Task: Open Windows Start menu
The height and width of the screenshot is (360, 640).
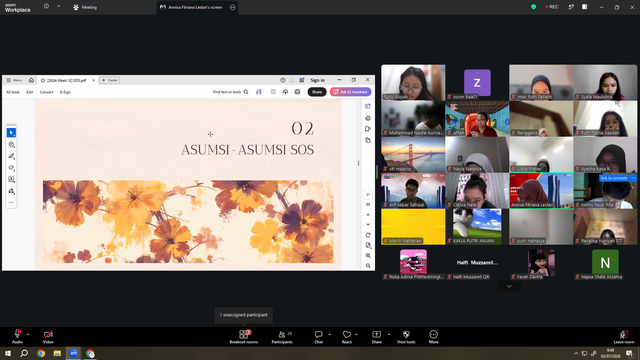Action: pos(8,353)
